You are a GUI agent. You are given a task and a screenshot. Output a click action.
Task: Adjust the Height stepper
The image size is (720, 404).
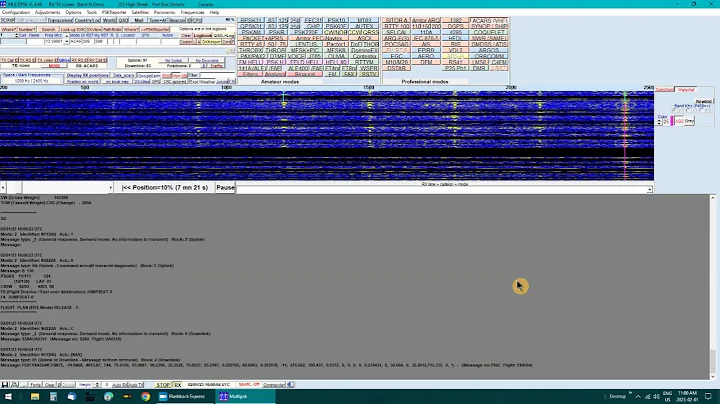[96, 385]
